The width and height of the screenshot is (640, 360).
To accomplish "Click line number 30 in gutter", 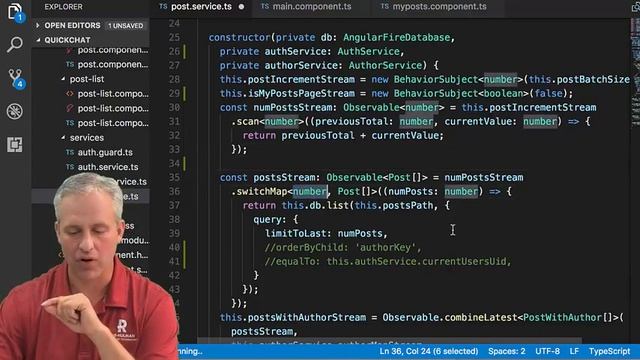I will coord(174,107).
